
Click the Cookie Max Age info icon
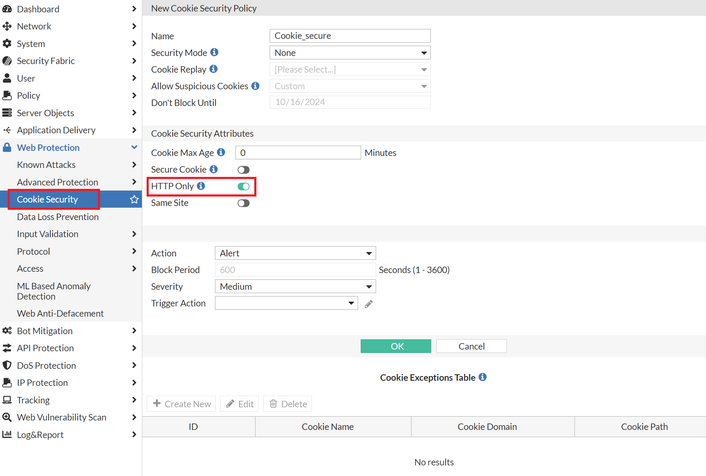pyautogui.click(x=221, y=153)
